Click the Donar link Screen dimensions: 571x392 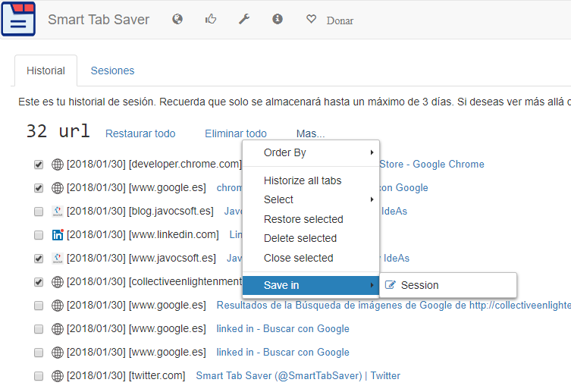[x=340, y=20]
